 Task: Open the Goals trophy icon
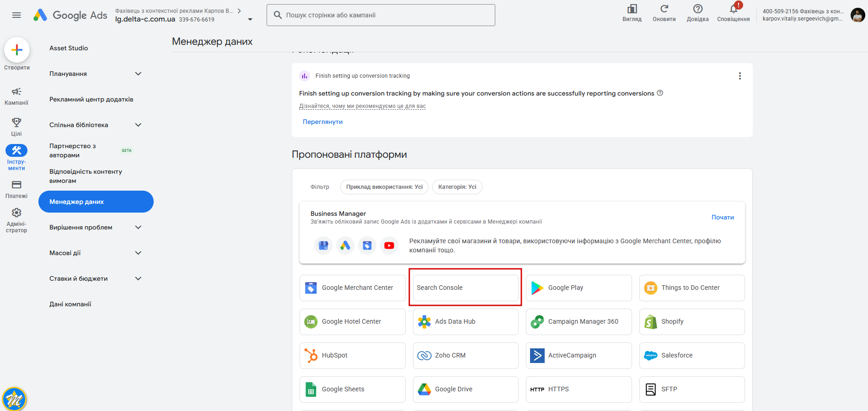(x=16, y=123)
